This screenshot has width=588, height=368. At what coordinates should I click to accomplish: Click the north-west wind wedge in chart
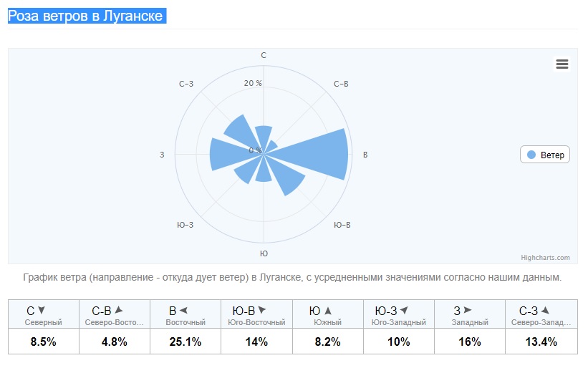pyautogui.click(x=238, y=130)
